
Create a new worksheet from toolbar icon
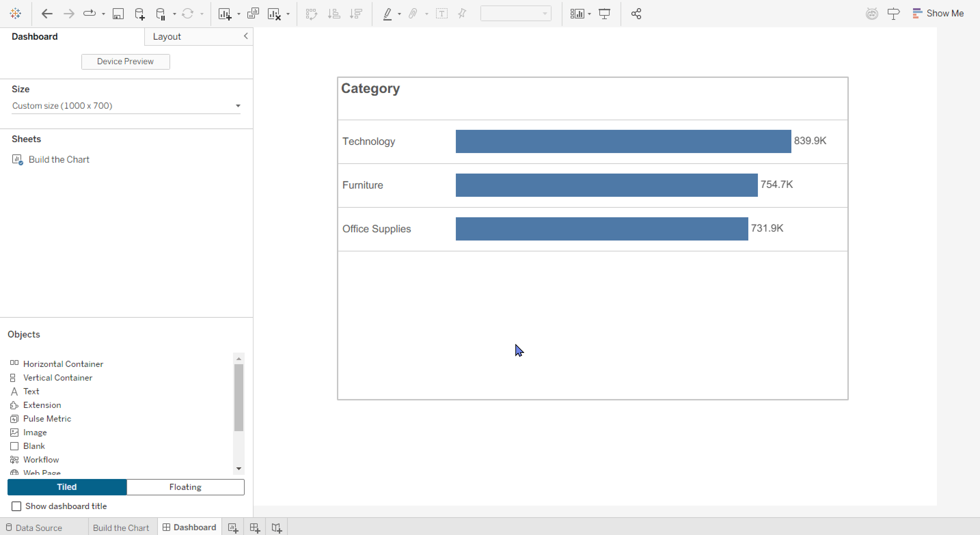pos(225,14)
